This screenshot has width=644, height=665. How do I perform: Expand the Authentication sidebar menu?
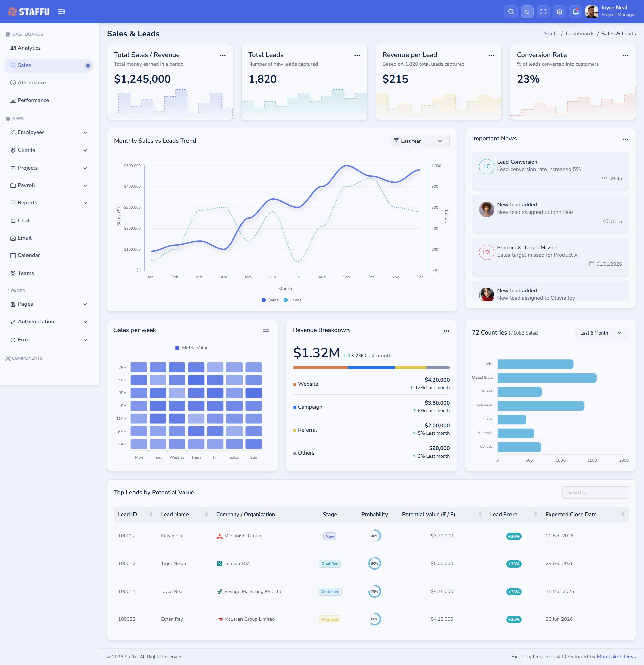pyautogui.click(x=49, y=322)
